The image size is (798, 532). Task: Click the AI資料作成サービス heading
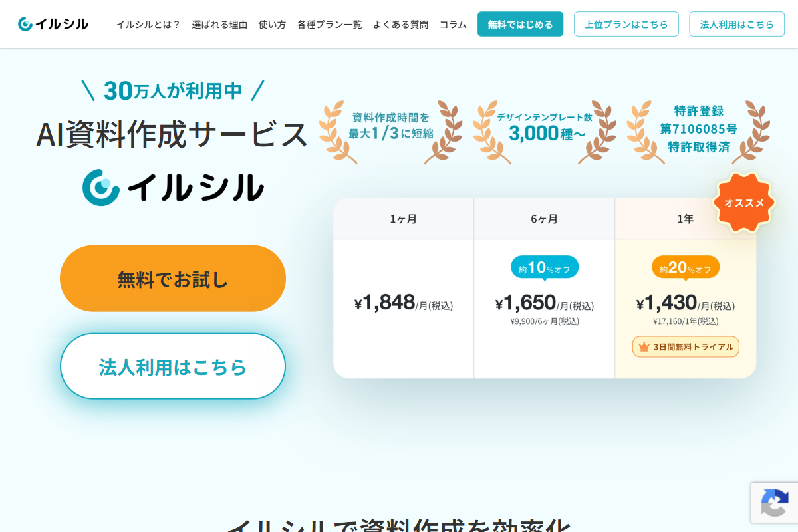click(172, 134)
